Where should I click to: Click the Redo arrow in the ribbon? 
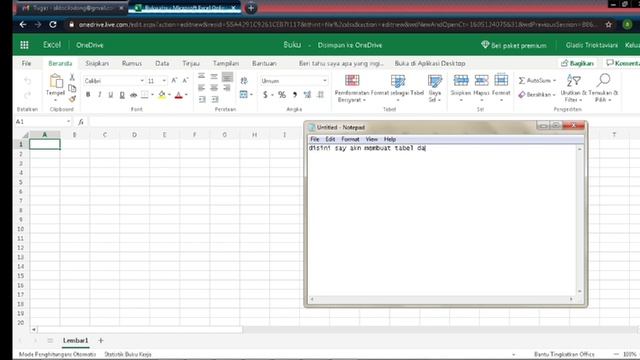pos(27,96)
